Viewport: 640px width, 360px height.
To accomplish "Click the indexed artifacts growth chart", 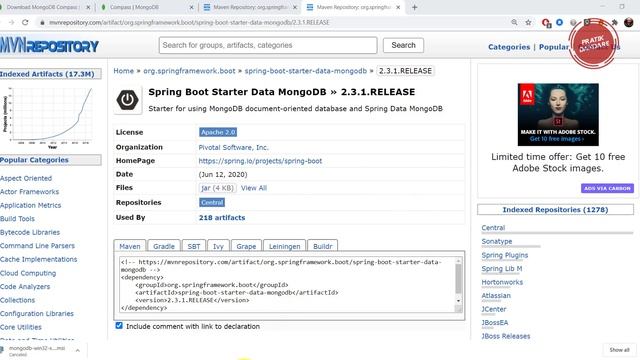I will tap(48, 117).
